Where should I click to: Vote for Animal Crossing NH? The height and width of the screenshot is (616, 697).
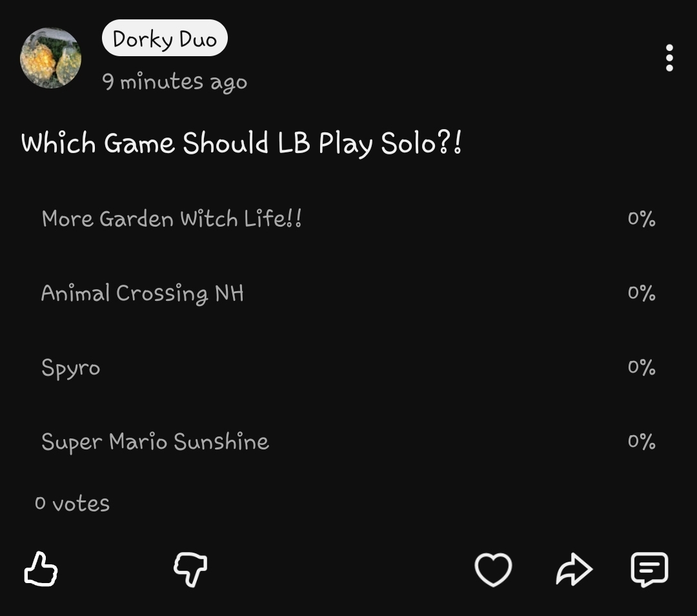tap(143, 293)
